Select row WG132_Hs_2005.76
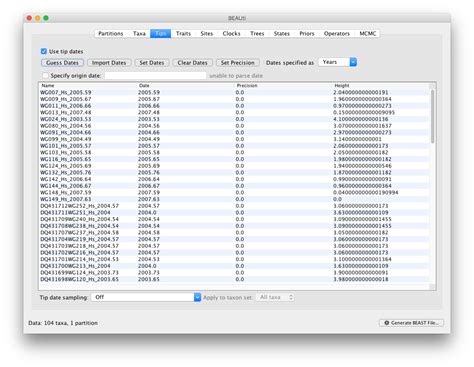The width and height of the screenshot is (474, 367). [x=234, y=172]
